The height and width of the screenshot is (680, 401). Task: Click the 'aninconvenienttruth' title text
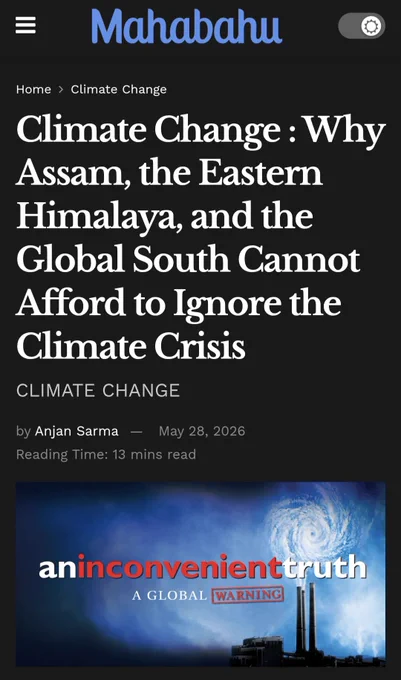click(x=203, y=567)
